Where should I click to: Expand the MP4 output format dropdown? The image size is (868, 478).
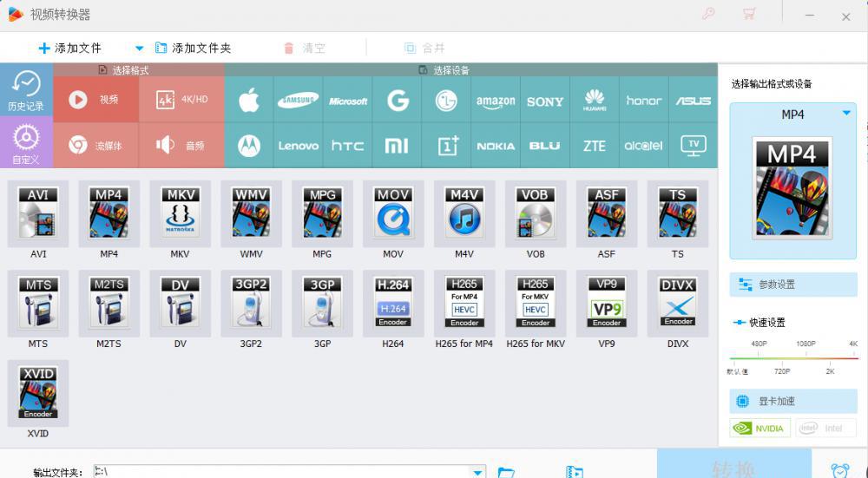[845, 113]
